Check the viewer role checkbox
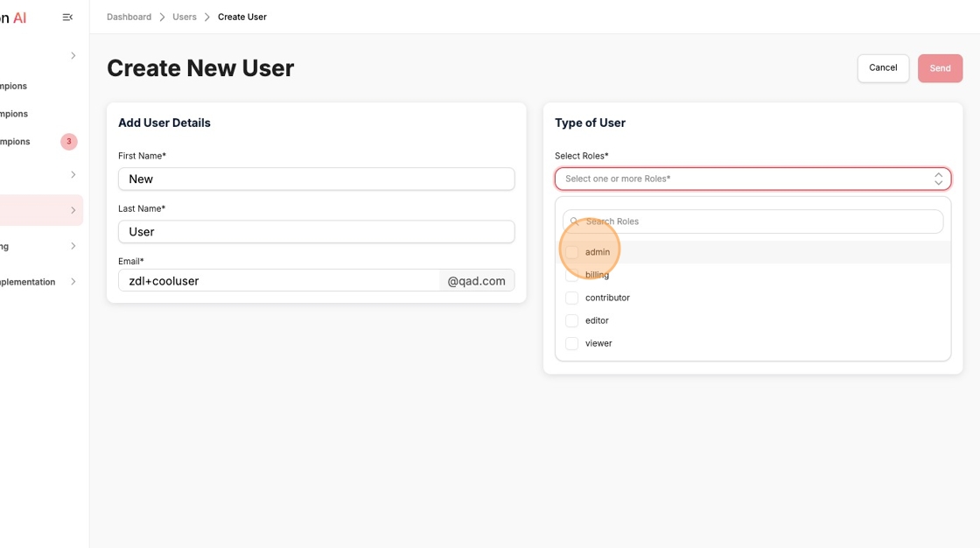 [x=571, y=343]
